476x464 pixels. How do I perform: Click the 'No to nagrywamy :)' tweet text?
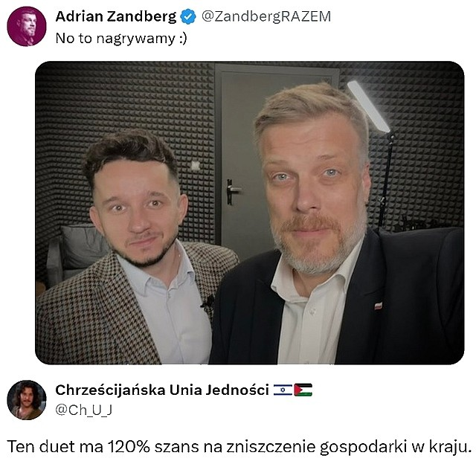click(x=121, y=39)
